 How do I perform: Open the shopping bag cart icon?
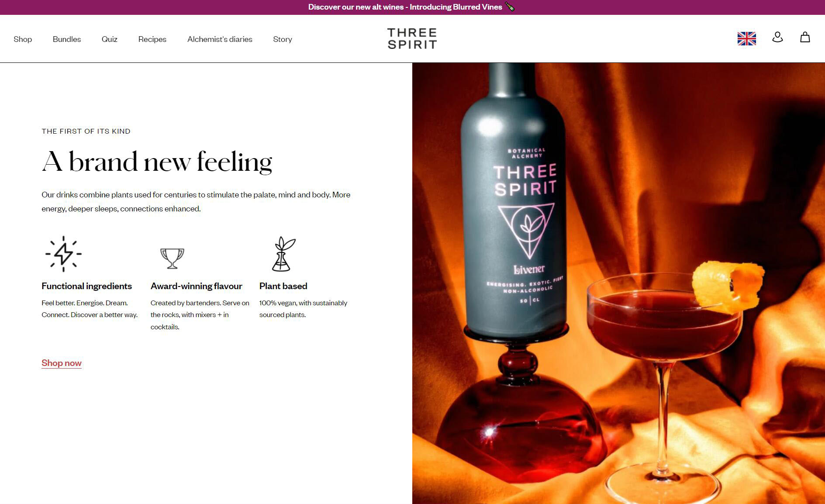pyautogui.click(x=805, y=37)
